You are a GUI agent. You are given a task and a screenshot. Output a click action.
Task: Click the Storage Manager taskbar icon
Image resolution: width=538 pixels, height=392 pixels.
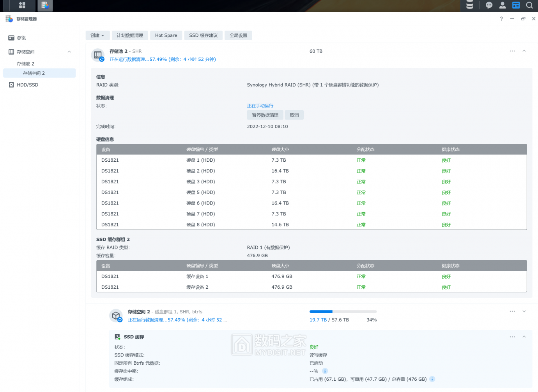[45, 5]
